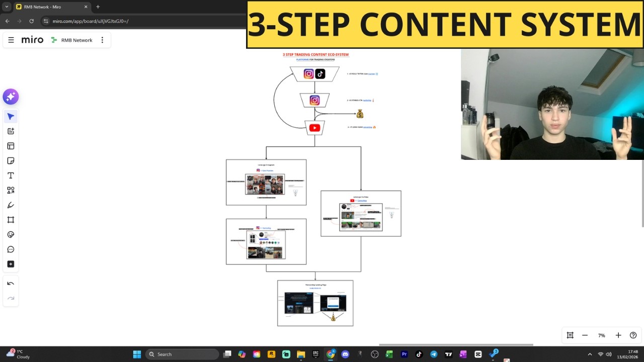Open the RMB Network board title

76,40
